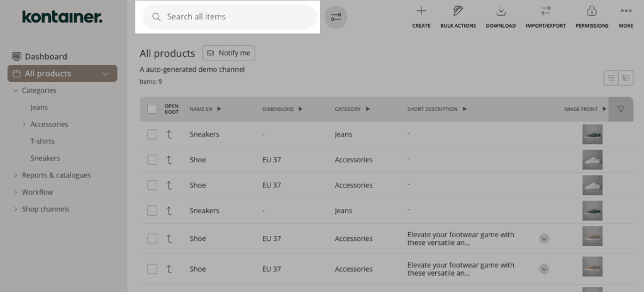644x292 pixels.
Task: Collapse the Categories tree node
Action: (16, 91)
